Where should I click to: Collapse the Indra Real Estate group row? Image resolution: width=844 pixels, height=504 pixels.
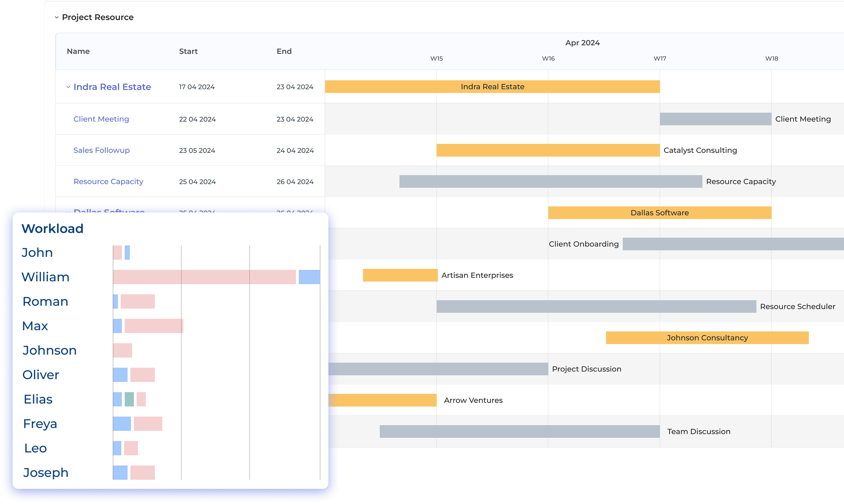pos(68,87)
